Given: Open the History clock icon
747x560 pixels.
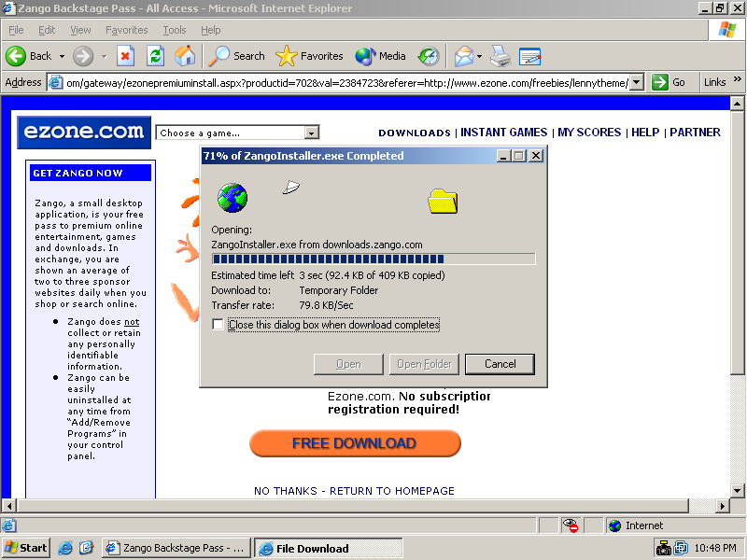Looking at the screenshot, I should coord(429,56).
